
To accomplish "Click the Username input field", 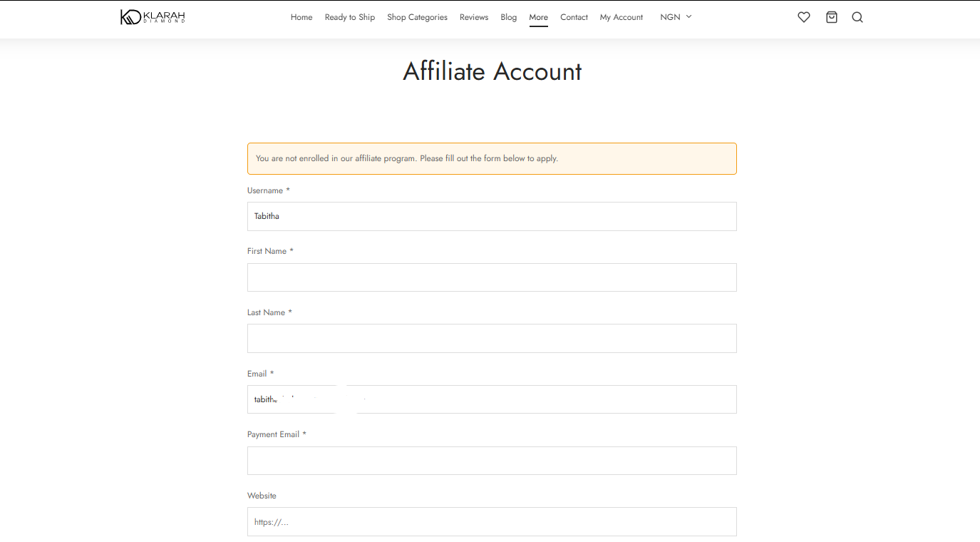I will tap(492, 216).
